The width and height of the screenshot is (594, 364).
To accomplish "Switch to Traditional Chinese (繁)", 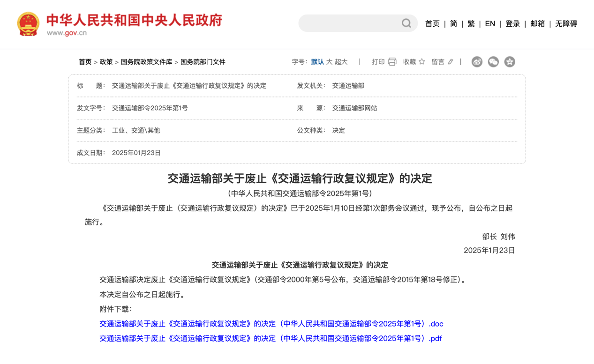I will 471,24.
